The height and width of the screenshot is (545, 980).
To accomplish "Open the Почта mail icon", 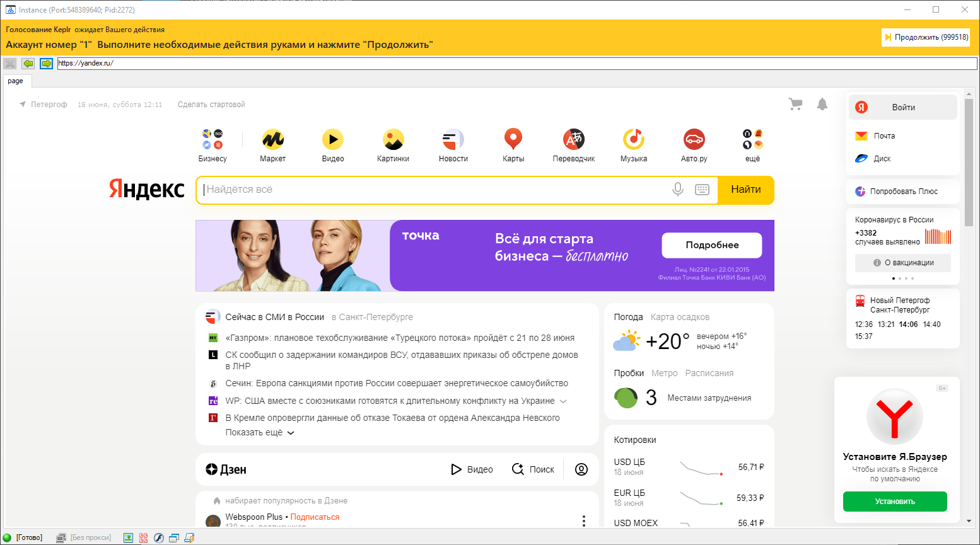I will (861, 136).
